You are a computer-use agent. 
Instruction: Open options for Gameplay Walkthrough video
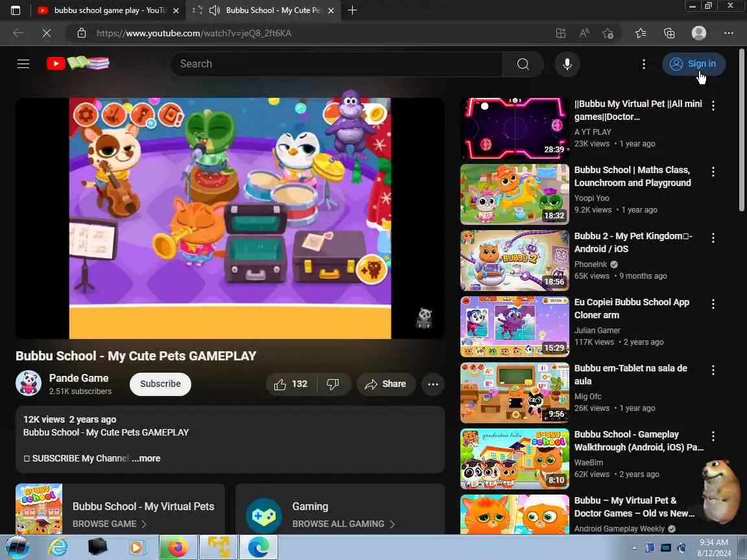pos(713,436)
